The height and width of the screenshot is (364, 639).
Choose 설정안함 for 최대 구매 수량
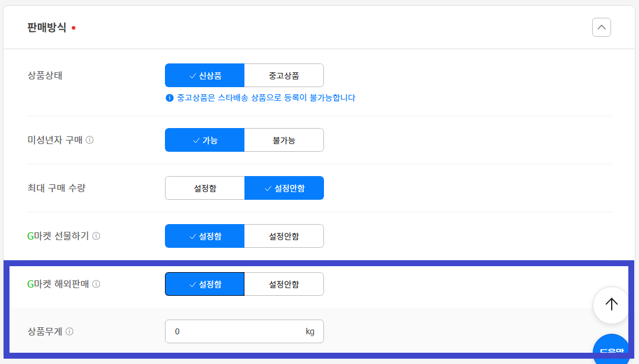point(284,188)
